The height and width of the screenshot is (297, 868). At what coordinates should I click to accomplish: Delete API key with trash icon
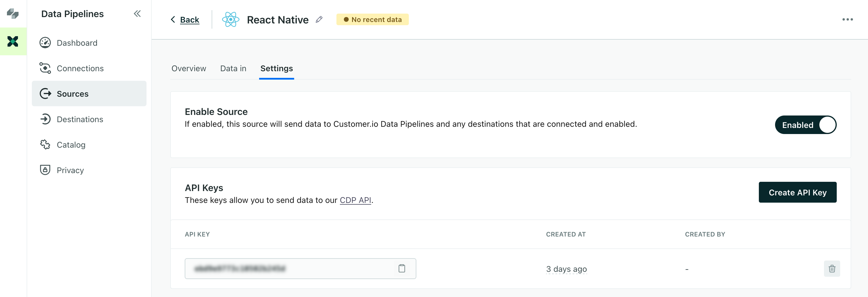click(832, 268)
